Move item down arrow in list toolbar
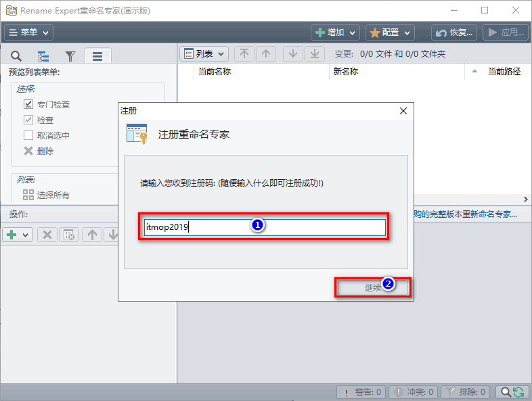 point(293,53)
